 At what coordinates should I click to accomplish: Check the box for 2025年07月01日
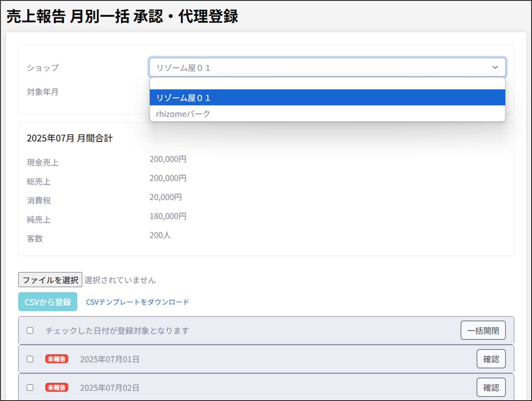(30, 359)
